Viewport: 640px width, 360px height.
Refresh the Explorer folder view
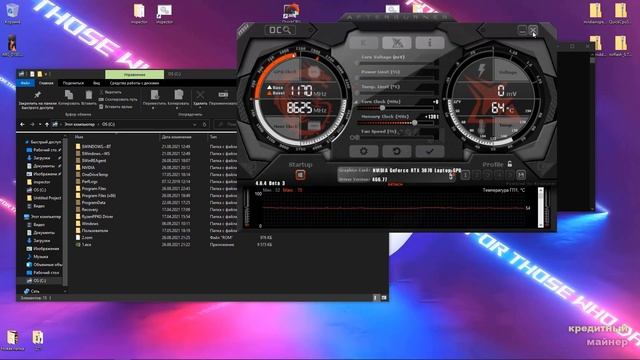pos(204,124)
